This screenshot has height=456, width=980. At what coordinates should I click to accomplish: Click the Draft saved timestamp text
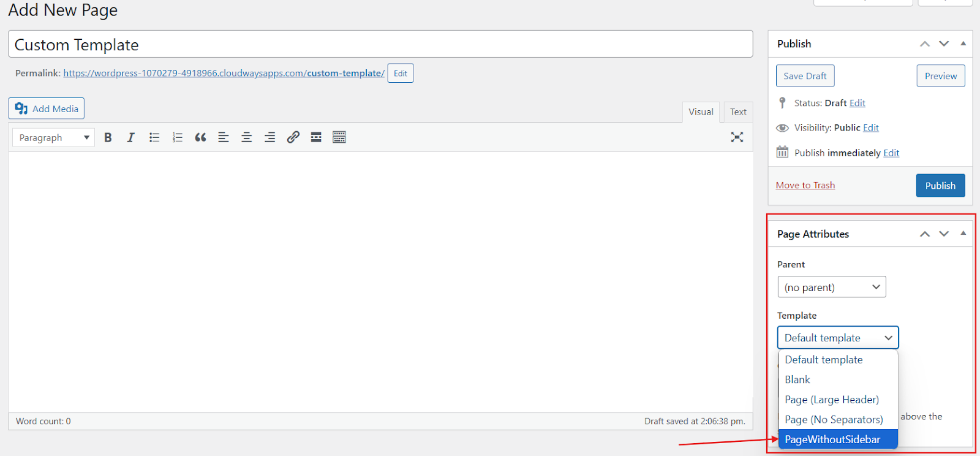(695, 421)
